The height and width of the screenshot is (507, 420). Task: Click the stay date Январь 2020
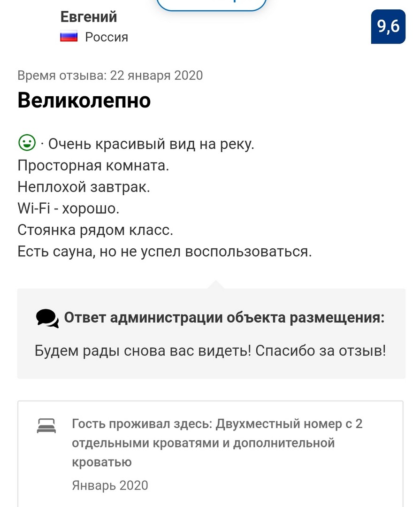(x=110, y=485)
